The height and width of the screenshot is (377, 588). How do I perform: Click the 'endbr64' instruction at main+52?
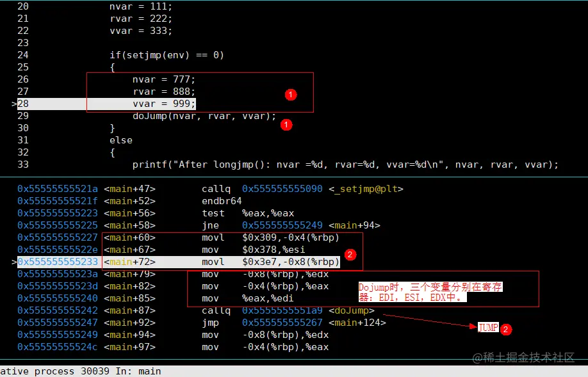click(x=222, y=201)
